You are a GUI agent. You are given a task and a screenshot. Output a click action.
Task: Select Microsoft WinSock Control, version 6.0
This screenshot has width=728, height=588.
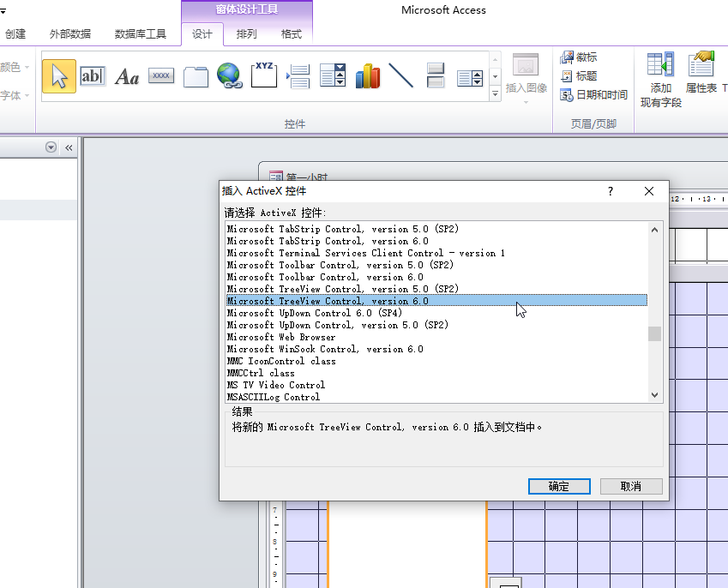(436, 349)
